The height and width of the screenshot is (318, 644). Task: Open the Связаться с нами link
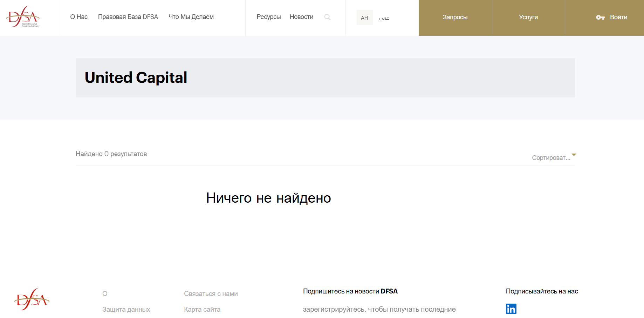click(x=211, y=294)
